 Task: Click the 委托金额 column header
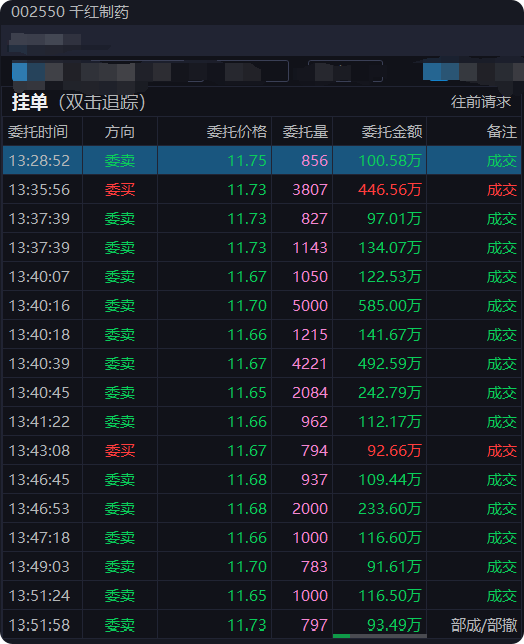pyautogui.click(x=392, y=132)
